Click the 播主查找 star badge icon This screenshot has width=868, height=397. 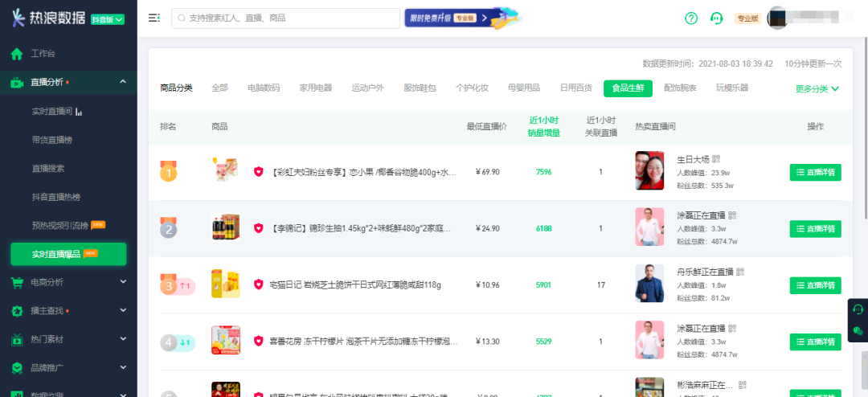(17, 311)
